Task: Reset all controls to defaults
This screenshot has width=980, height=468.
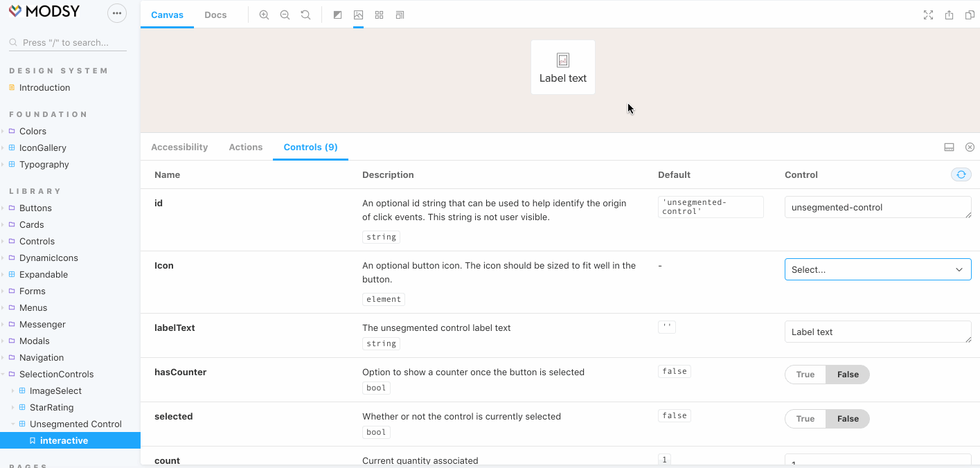Action: 961,174
